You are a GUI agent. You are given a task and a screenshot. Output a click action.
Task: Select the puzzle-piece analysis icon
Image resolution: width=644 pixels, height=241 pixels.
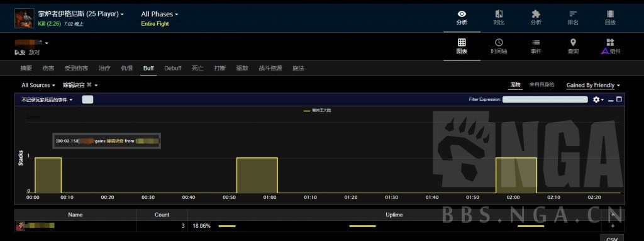(536, 18)
